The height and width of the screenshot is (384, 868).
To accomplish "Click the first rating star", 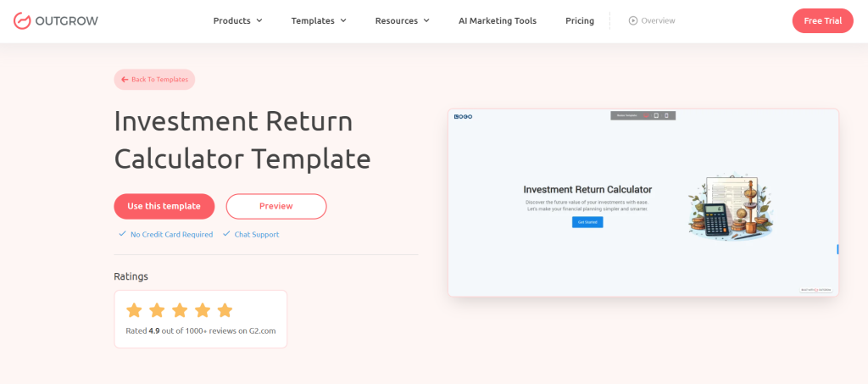I will click(134, 310).
